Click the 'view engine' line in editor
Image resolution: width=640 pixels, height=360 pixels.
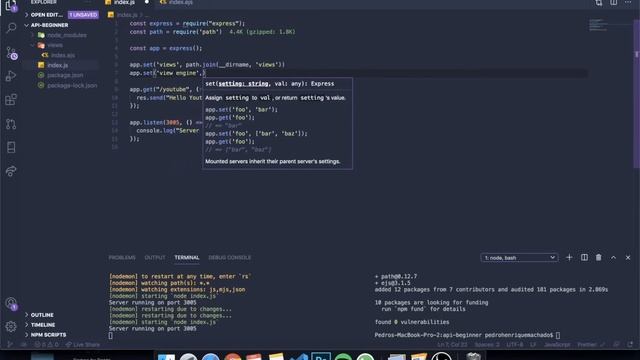point(167,73)
